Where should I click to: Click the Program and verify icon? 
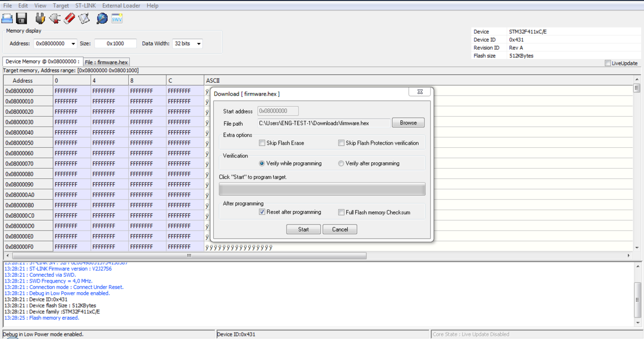click(x=84, y=19)
